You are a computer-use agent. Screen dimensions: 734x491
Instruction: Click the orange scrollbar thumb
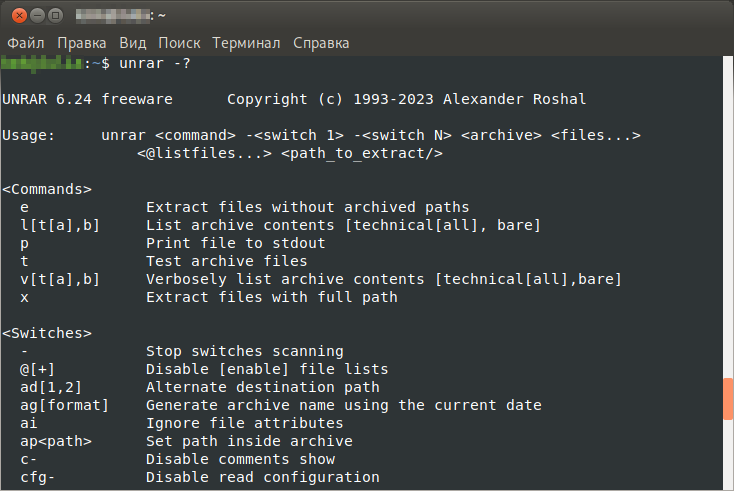[728, 399]
